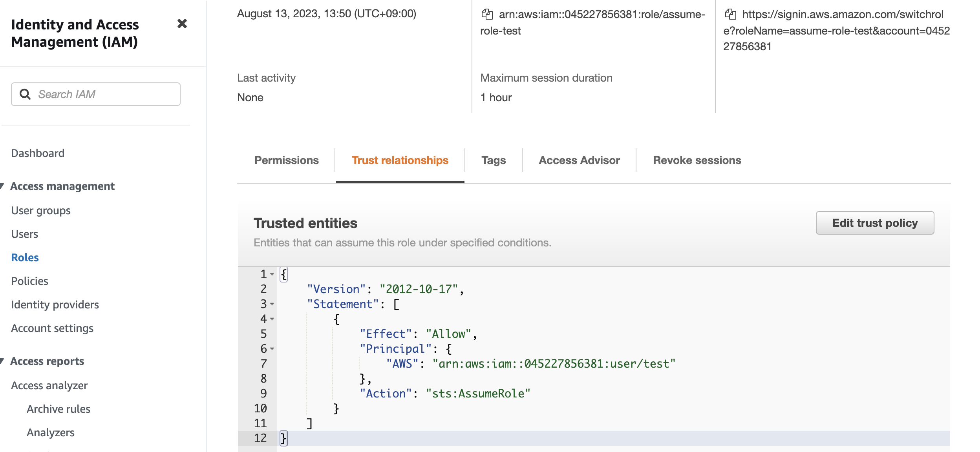Open the Access Advisor tab
The height and width of the screenshot is (452, 980).
(x=579, y=160)
